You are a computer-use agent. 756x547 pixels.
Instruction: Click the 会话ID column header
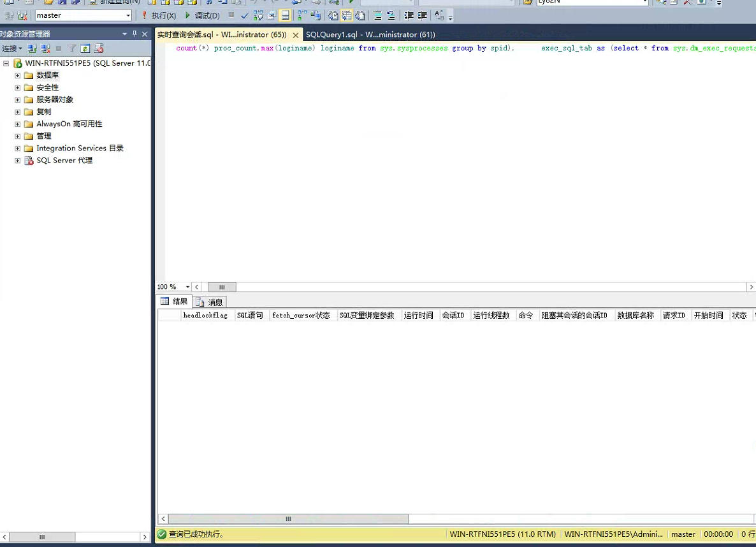453,316
